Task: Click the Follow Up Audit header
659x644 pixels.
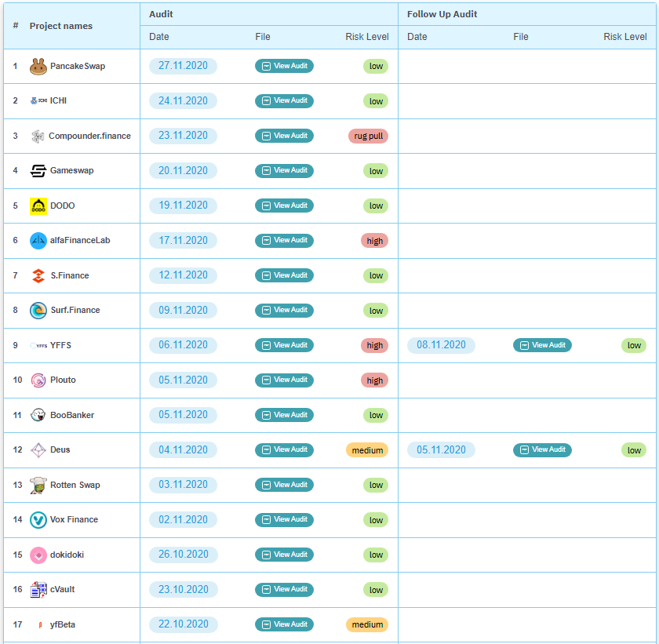Action: pyautogui.click(x=442, y=14)
